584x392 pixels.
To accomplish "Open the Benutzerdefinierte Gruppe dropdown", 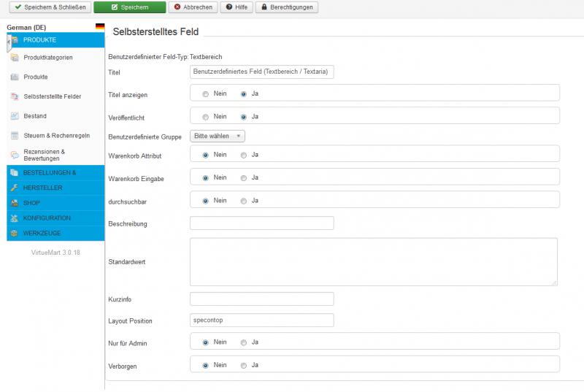I will [x=217, y=136].
